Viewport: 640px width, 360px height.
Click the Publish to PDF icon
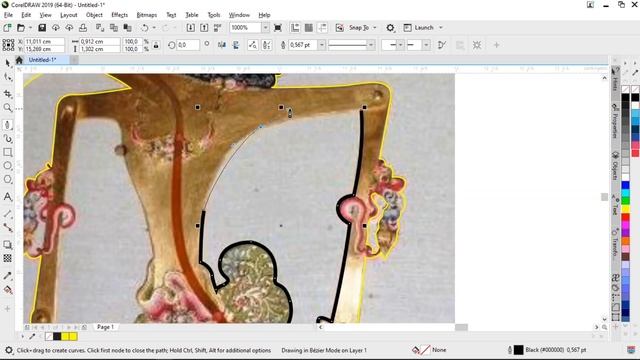pos(218,28)
